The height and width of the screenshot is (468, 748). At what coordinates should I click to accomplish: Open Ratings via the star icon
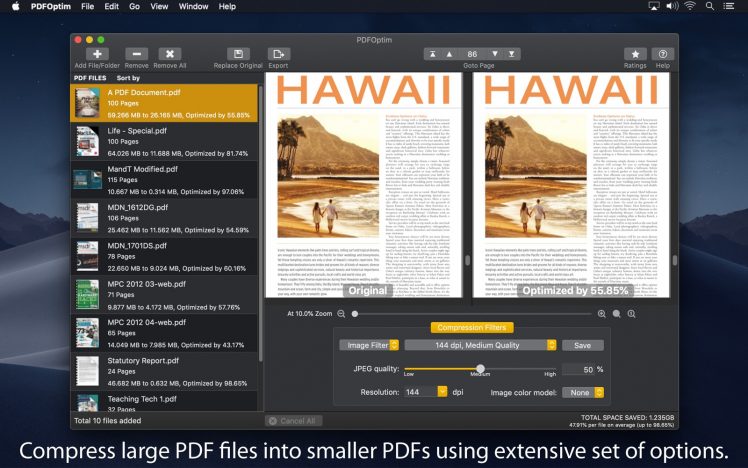[634, 54]
